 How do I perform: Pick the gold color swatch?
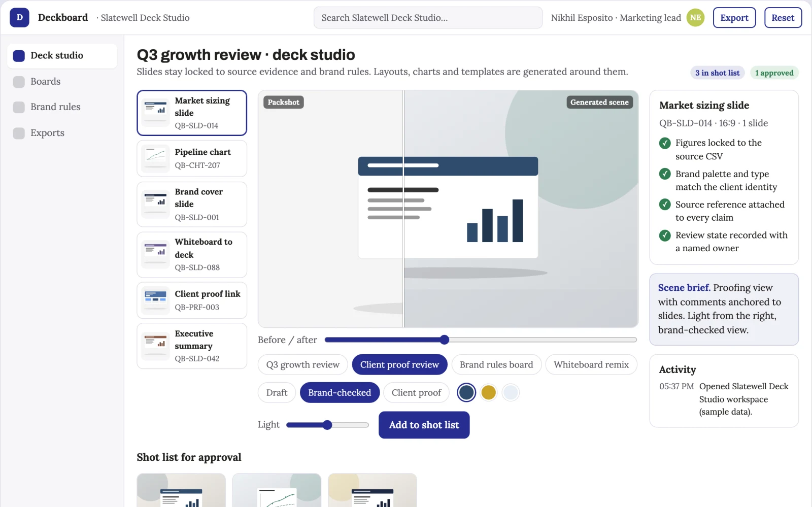[x=489, y=392]
